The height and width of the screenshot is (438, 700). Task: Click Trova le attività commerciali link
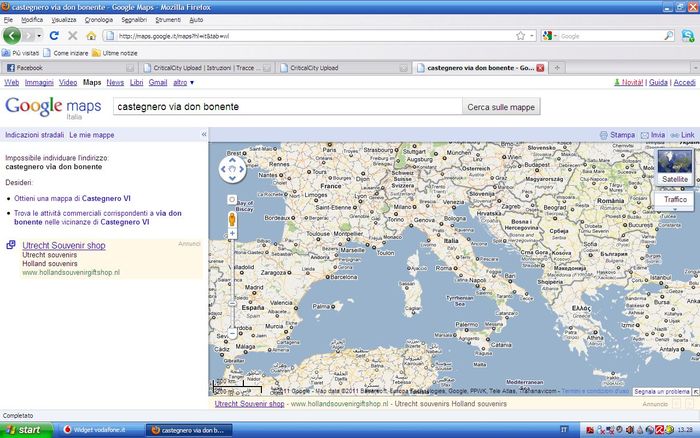tap(98, 217)
